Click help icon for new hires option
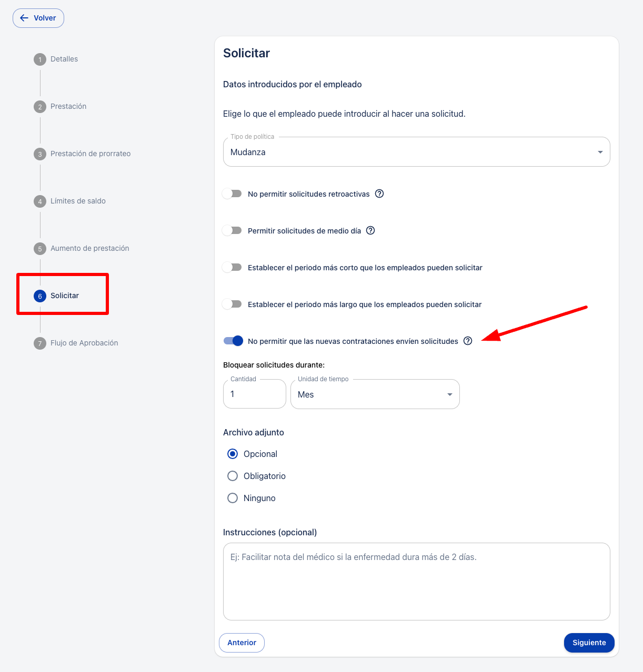Image resolution: width=643 pixels, height=672 pixels. coord(468,341)
